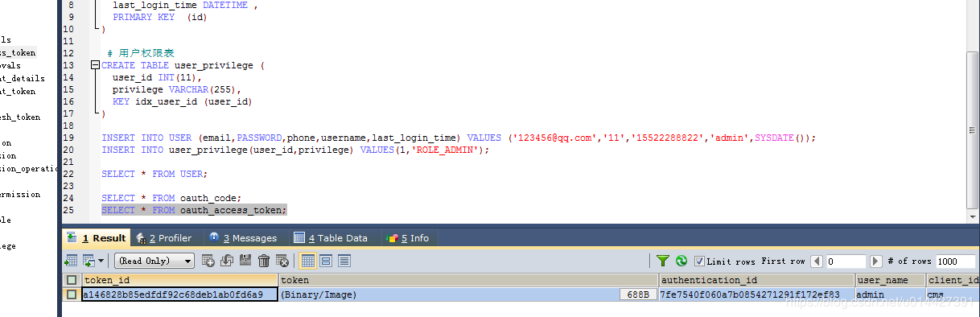Switch to the Messages tab
The width and height of the screenshot is (980, 317).
[x=242, y=238]
